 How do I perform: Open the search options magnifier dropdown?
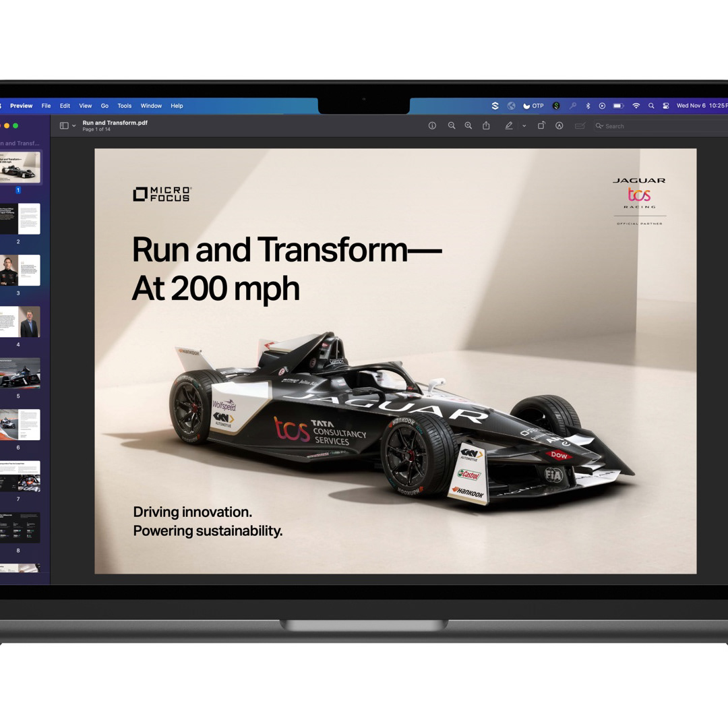click(x=599, y=126)
